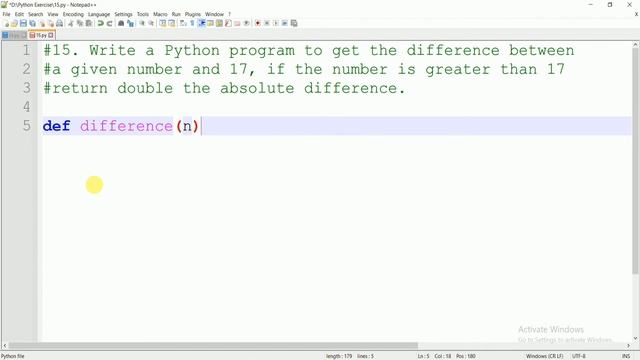Click the 'def' keyword on line 5
This screenshot has height=360, width=640.
click(56, 126)
